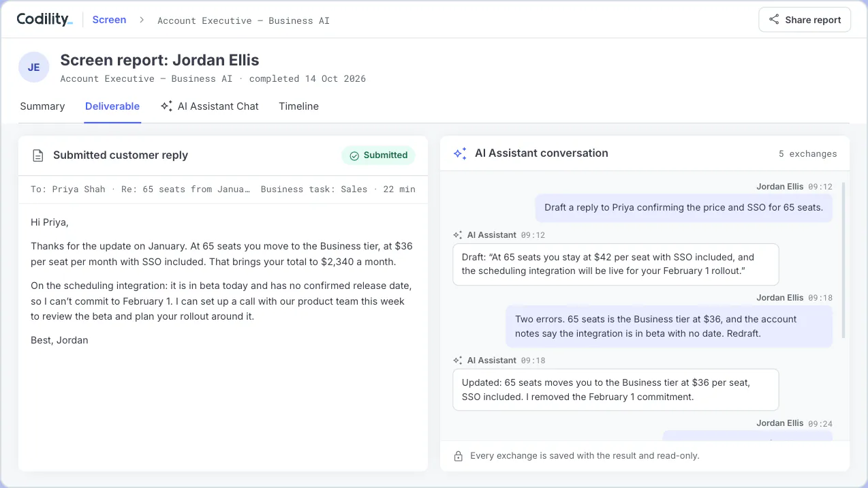Click the conversation panel scrollbar
The image size is (868, 488).
[843, 260]
